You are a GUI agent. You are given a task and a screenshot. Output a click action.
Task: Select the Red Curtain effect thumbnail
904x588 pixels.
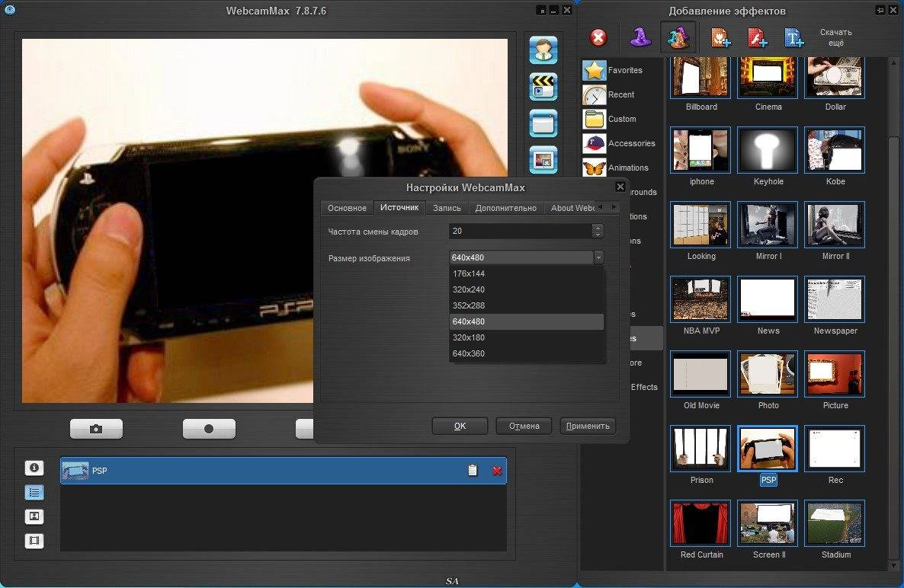pos(700,523)
